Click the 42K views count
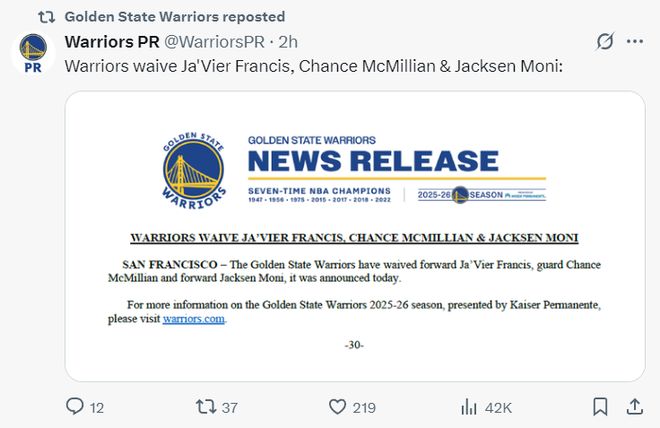This screenshot has width=660, height=428. pos(498,407)
